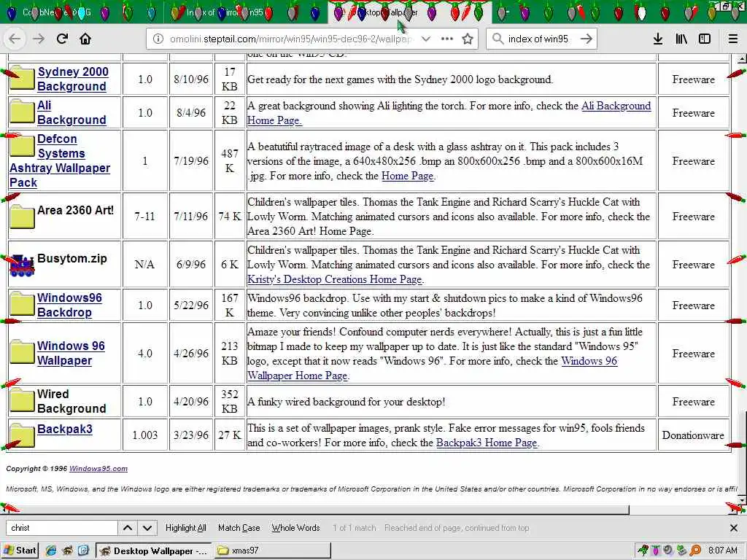Screen dimensions: 747x560
Task: Follow the Ali Background Home Page link
Action: point(449,113)
